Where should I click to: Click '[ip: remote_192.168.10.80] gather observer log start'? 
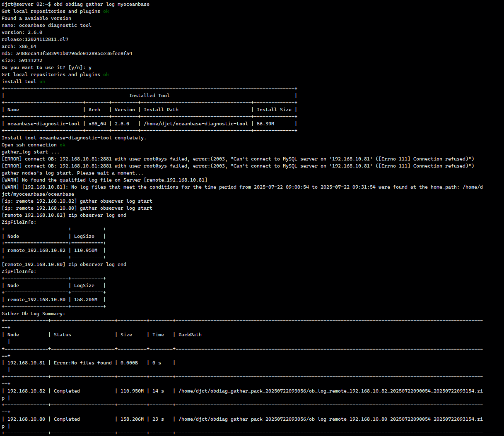(x=77, y=208)
